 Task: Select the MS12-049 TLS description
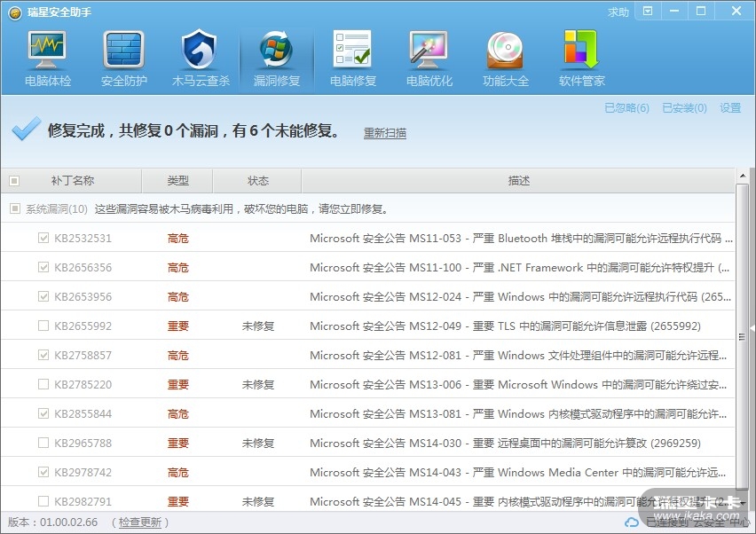point(505,326)
